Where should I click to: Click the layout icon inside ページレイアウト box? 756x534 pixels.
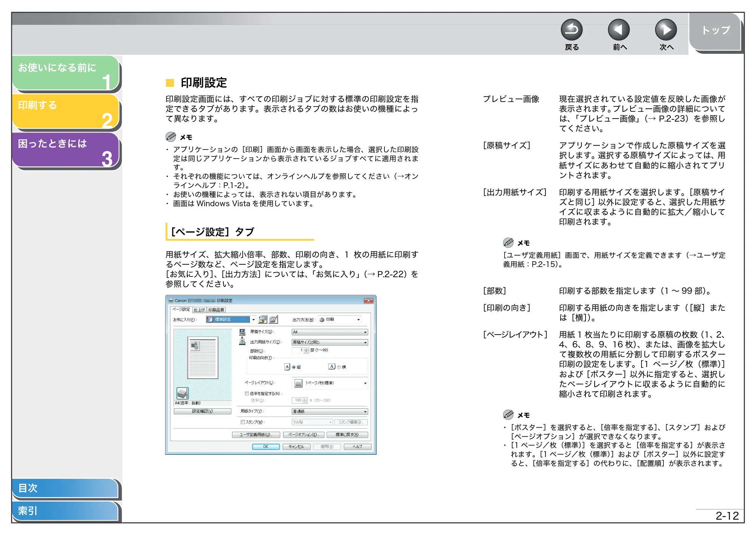(x=298, y=383)
